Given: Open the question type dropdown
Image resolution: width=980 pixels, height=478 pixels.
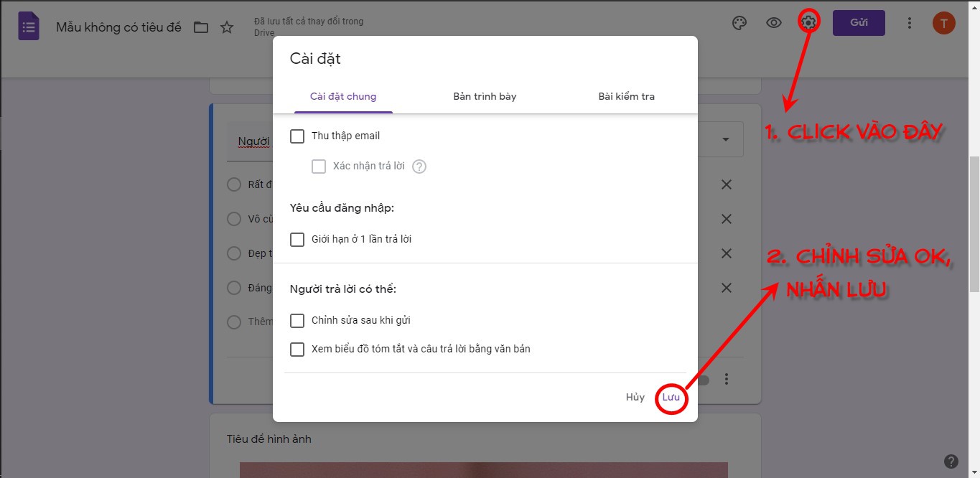Looking at the screenshot, I should pyautogui.click(x=726, y=139).
